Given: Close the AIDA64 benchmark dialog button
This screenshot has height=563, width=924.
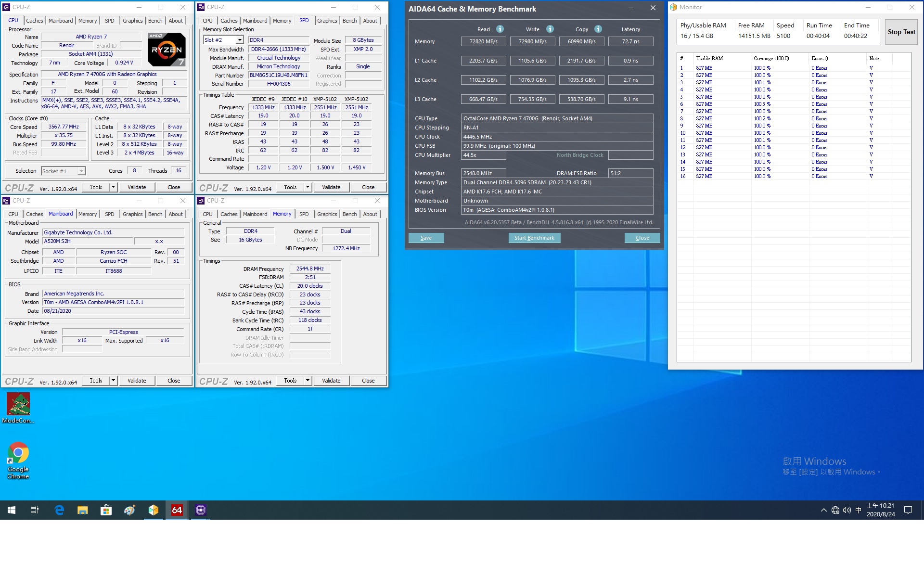Looking at the screenshot, I should [x=642, y=238].
